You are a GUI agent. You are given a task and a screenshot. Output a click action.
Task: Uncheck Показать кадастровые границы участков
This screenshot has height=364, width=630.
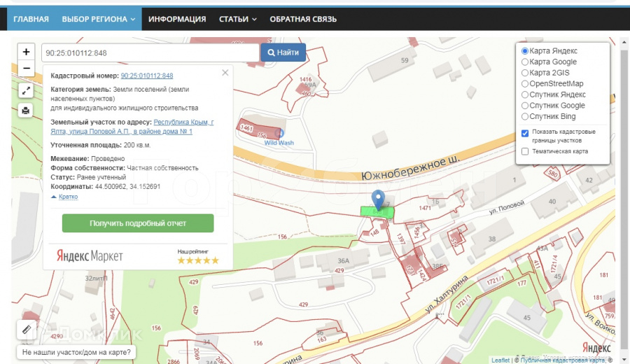525,133
